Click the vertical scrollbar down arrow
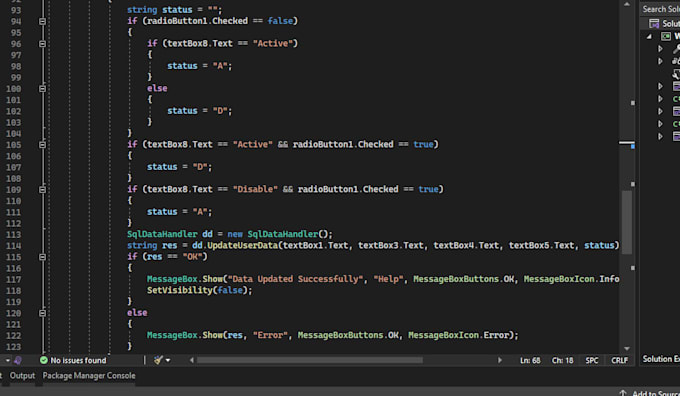This screenshot has height=396, width=680. 627,348
